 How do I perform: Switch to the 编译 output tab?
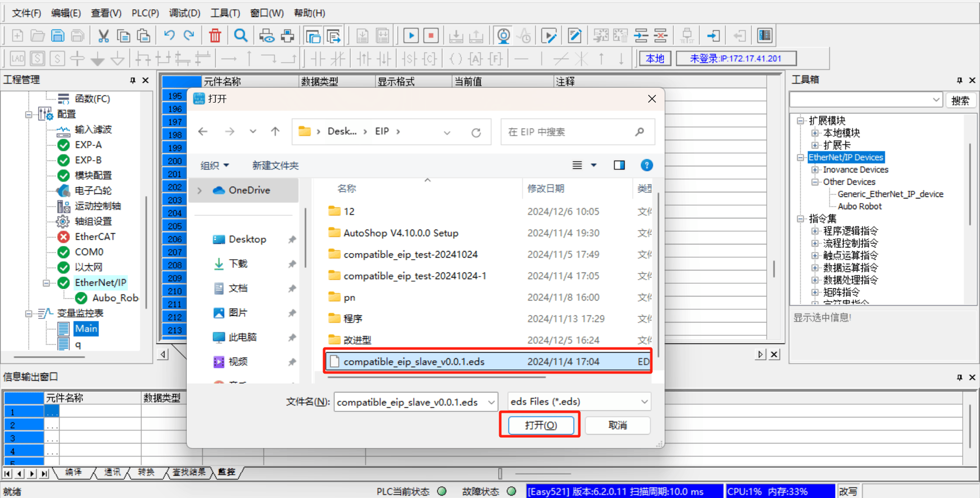click(x=73, y=472)
